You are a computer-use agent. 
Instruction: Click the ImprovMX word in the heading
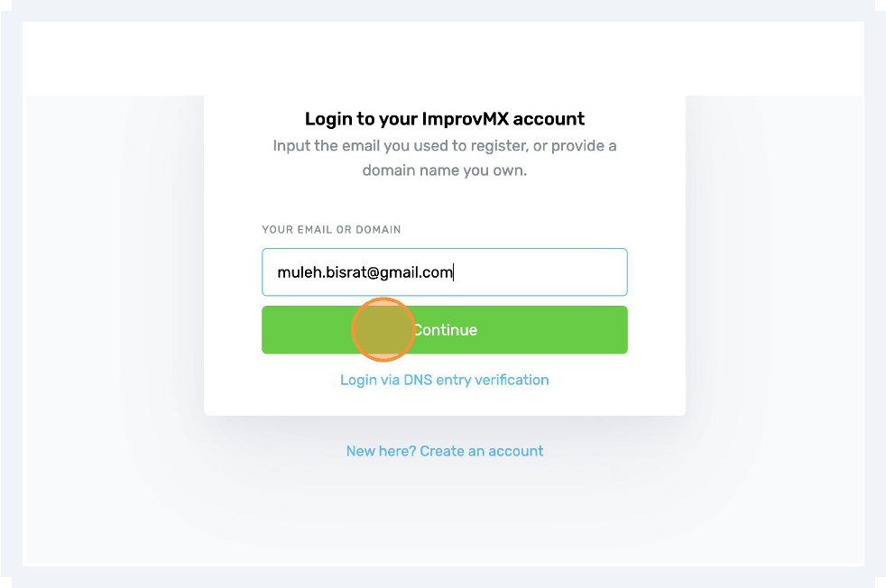465,119
